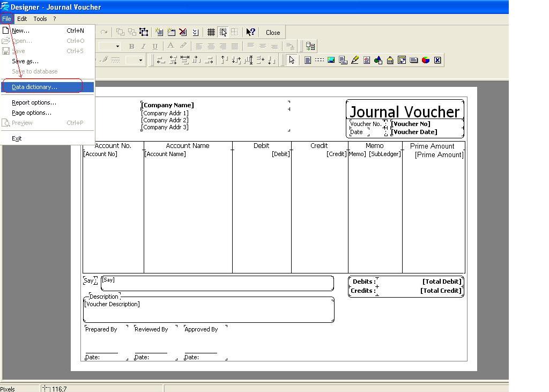Click the Align top edges icon
Screen dimensions: 549x392
point(225,60)
